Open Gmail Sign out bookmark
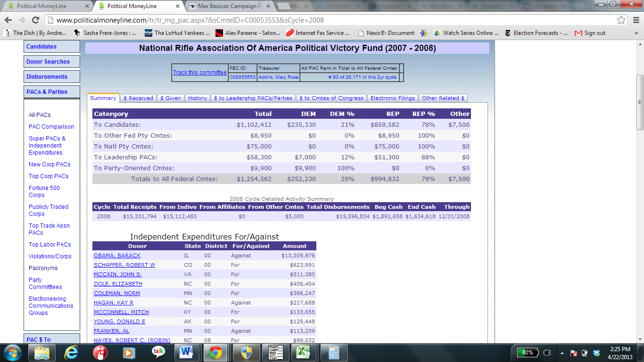 pyautogui.click(x=590, y=33)
